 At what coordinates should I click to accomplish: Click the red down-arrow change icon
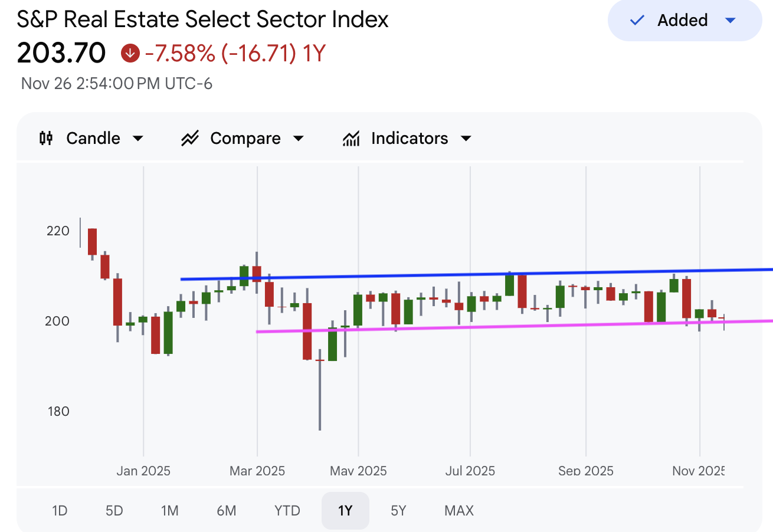click(129, 54)
